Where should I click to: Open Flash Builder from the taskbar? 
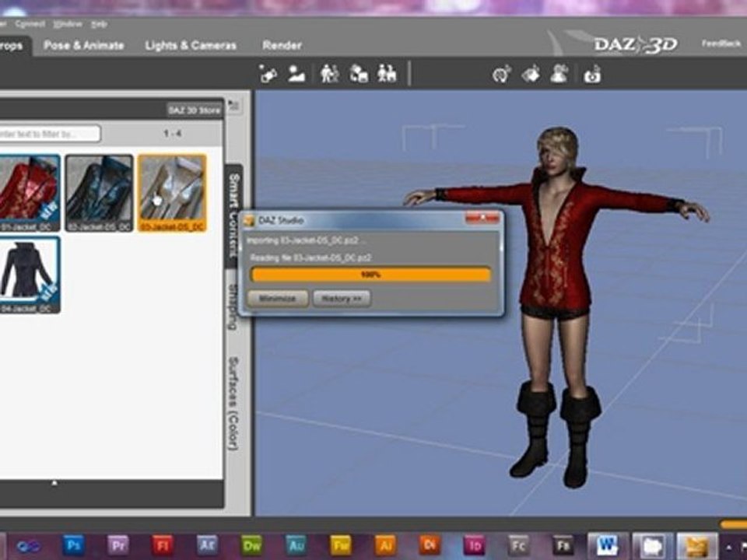coord(563,545)
